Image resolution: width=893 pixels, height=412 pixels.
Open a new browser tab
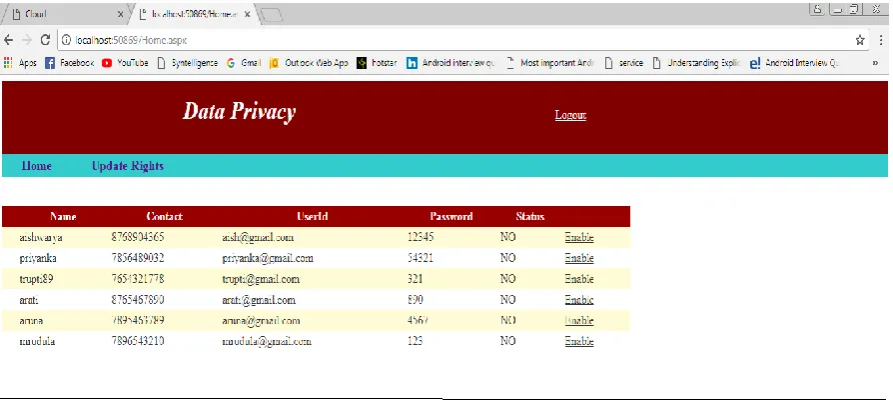(272, 15)
